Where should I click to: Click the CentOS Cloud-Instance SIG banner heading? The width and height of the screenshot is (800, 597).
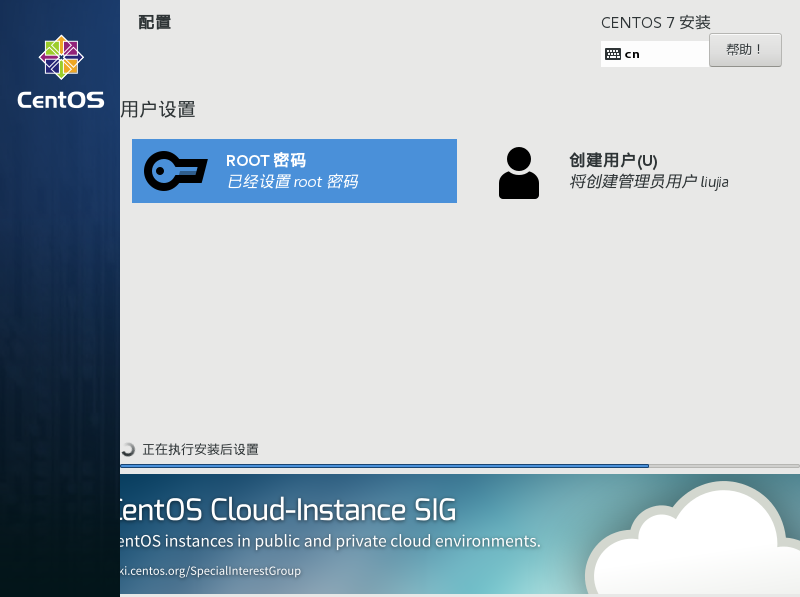[288, 510]
